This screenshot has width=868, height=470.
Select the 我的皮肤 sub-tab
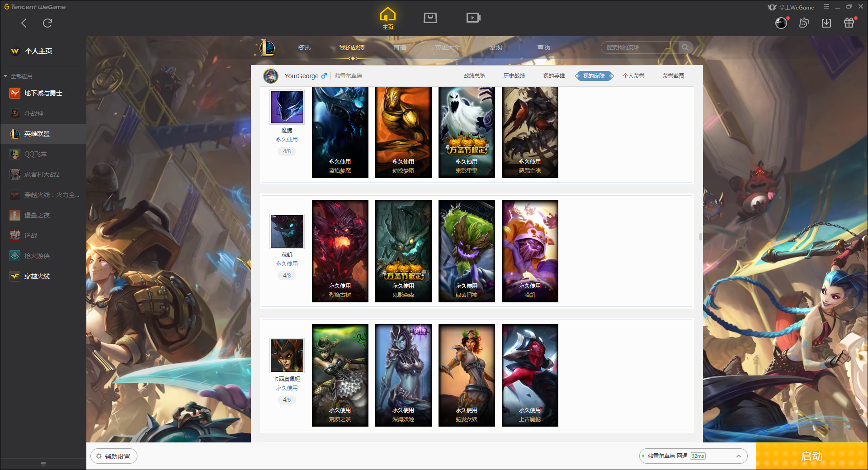594,76
